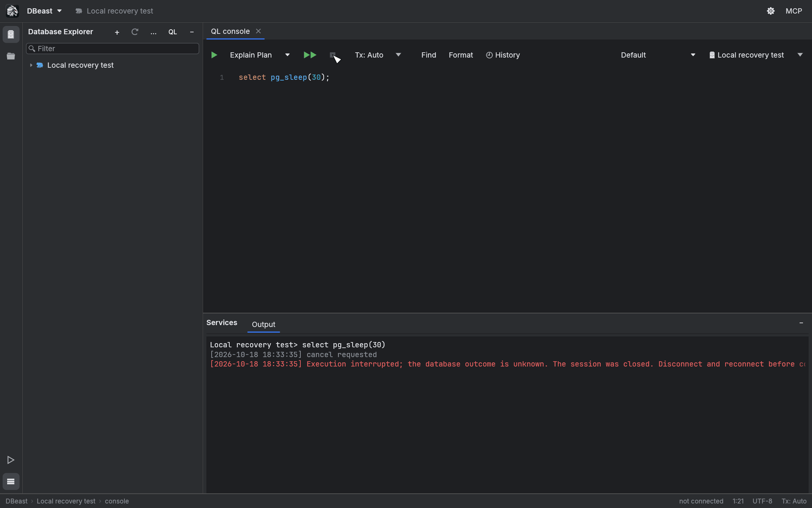
Task: Open a QL console from Database Explorer
Action: 173,32
